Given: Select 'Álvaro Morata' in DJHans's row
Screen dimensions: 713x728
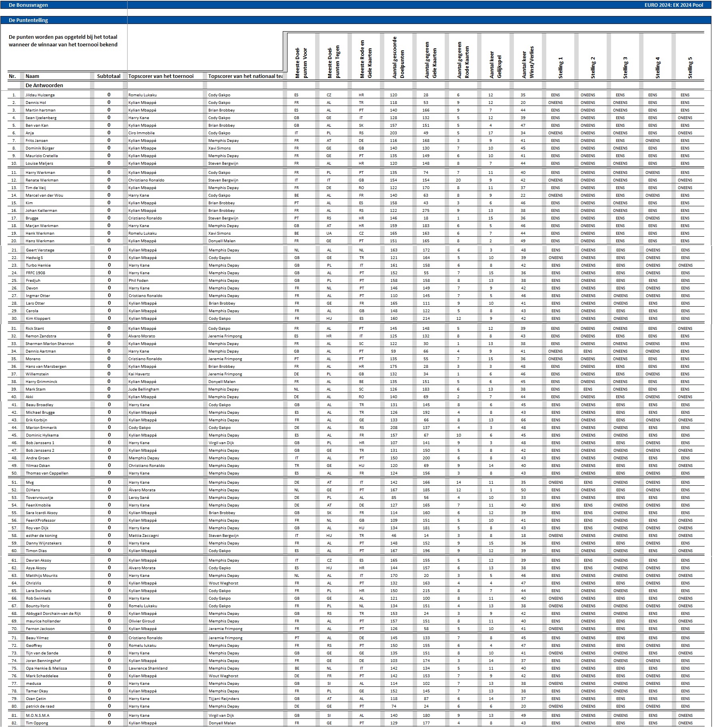Looking at the screenshot, I should click(x=142, y=490).
